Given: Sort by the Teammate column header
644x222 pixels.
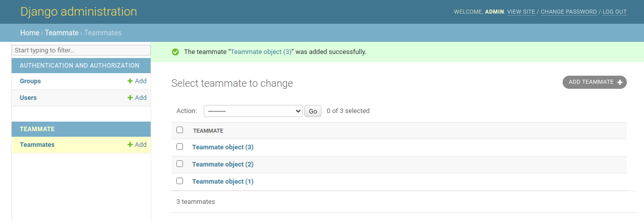Looking at the screenshot, I should point(208,131).
